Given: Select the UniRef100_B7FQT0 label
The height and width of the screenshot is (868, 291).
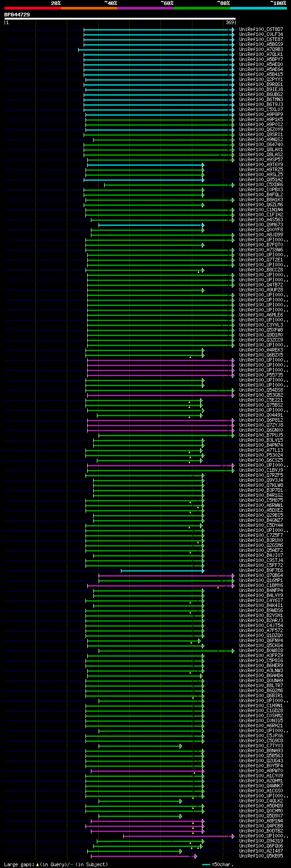Looking at the screenshot, I should 261,245.
